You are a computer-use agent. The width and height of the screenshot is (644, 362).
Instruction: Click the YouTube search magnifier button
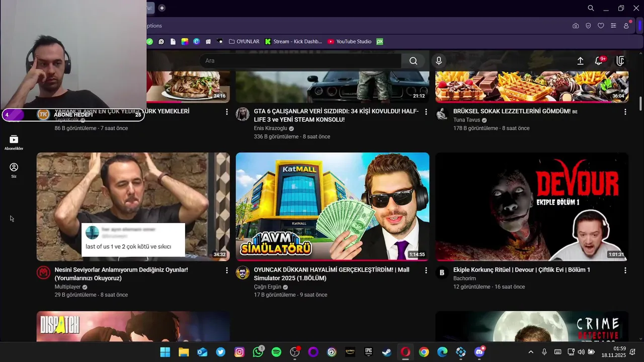click(413, 61)
